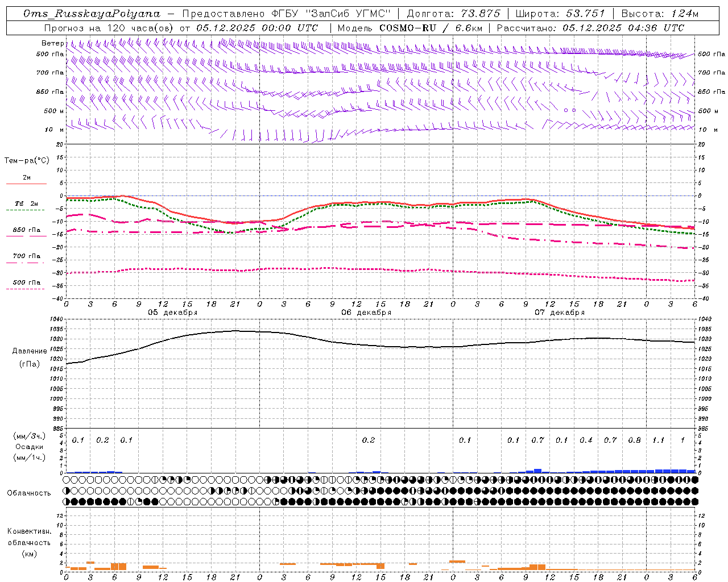Click the 500 м wind level label on the left
728x582 pixels.
[x=54, y=111]
